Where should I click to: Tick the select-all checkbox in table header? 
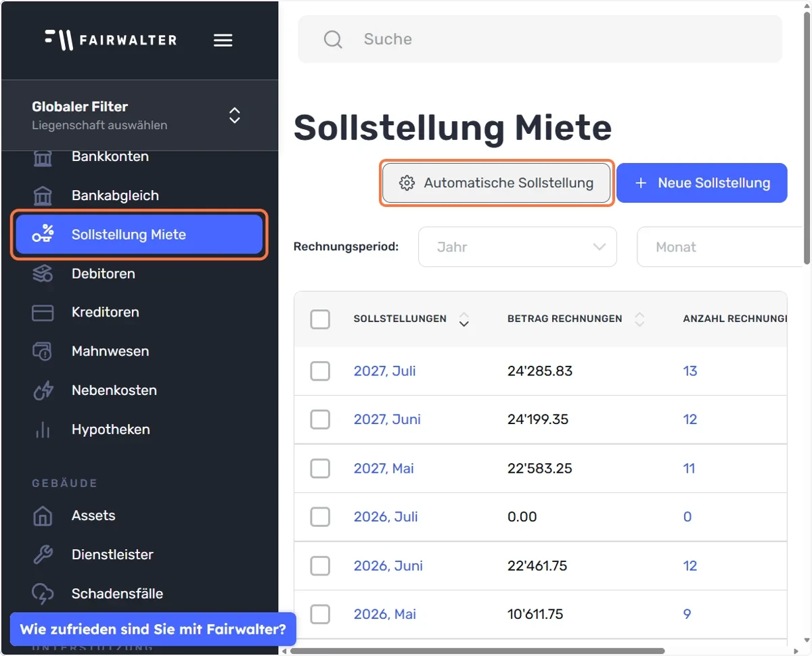click(320, 319)
